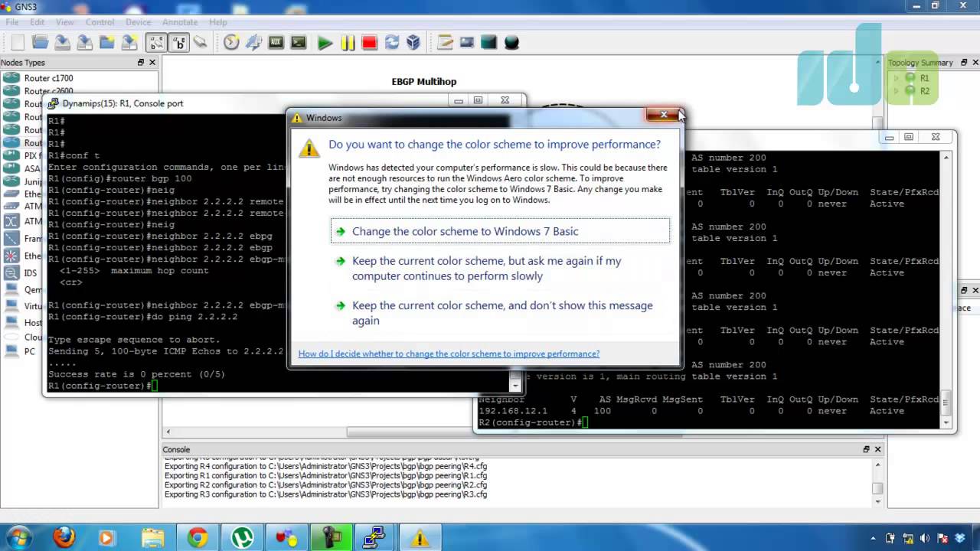This screenshot has width=980, height=551.
Task: Open the PuTTY taskbar icon
Action: (374, 537)
